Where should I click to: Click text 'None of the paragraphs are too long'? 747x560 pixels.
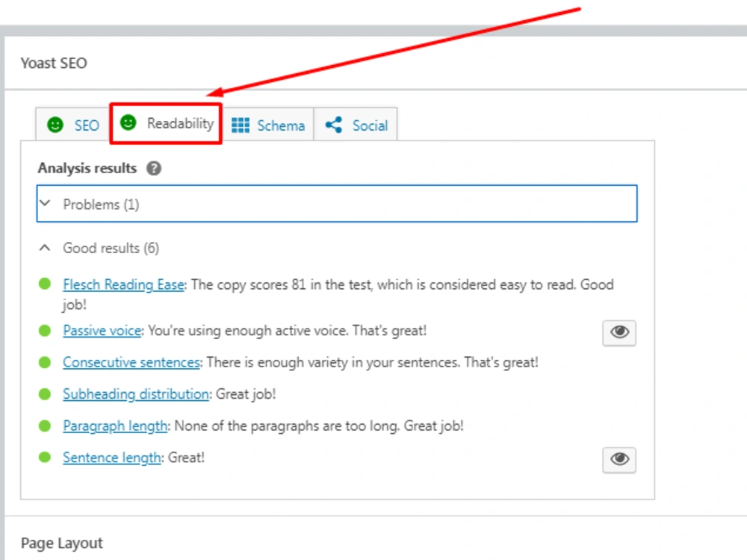[288, 426]
